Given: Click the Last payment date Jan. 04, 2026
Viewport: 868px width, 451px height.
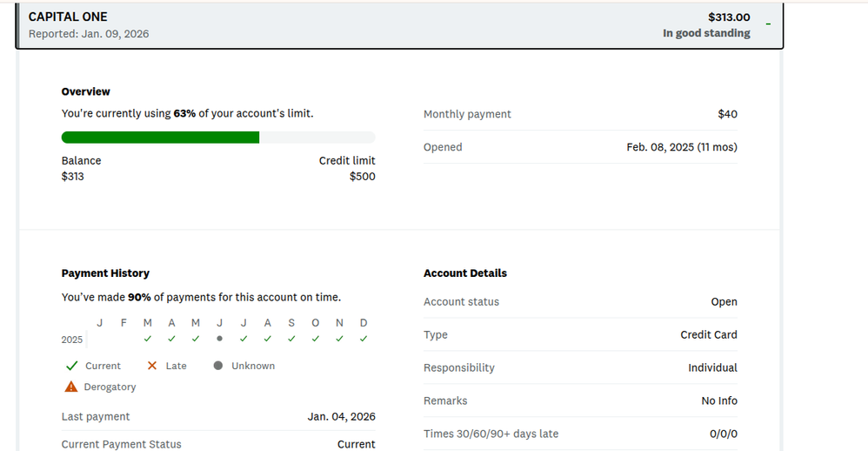Looking at the screenshot, I should point(342,417).
